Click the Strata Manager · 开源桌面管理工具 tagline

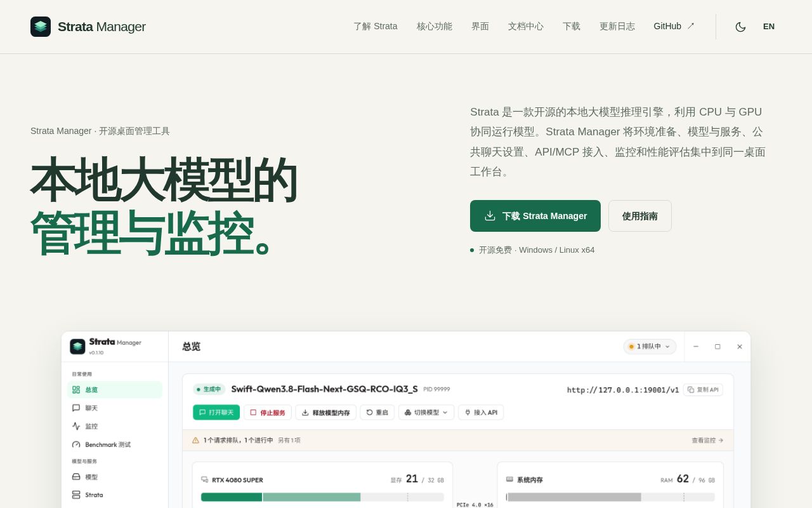pyautogui.click(x=100, y=131)
